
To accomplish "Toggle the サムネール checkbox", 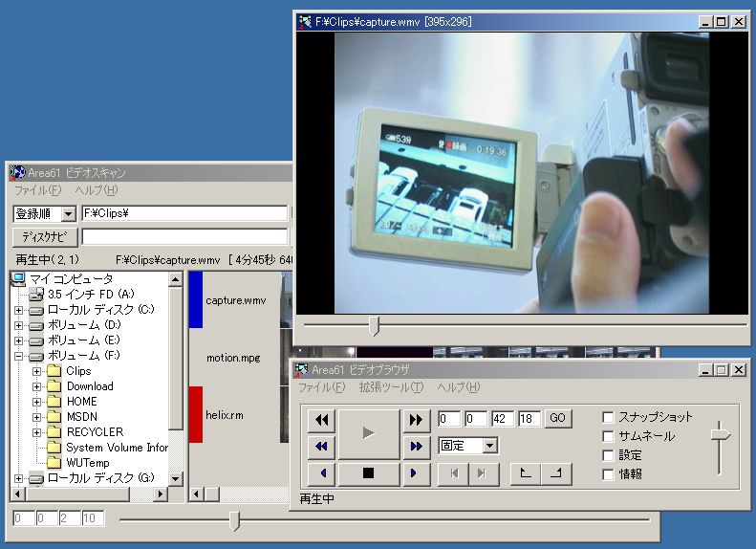I will click(x=609, y=437).
